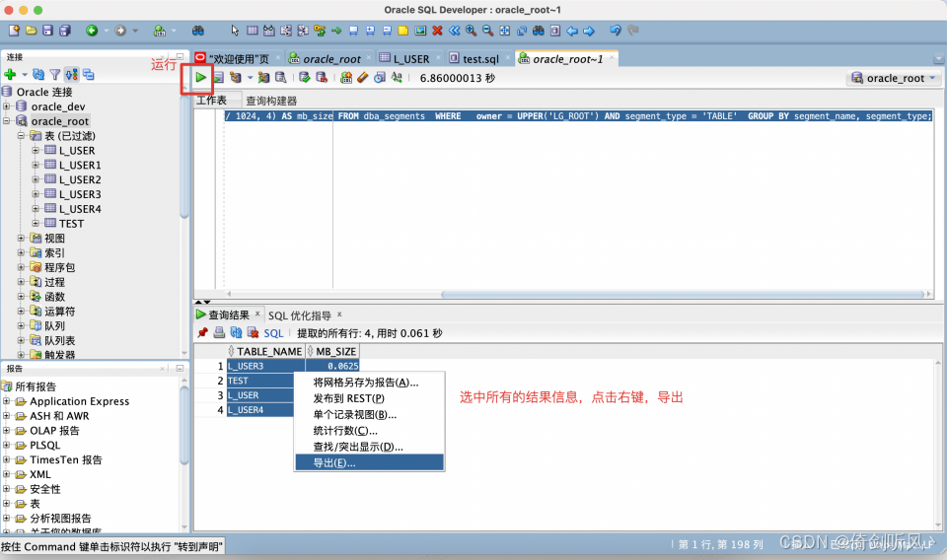Open dropdown arrow next to New Connection plus
Screen dimensions: 947x560
click(x=25, y=75)
